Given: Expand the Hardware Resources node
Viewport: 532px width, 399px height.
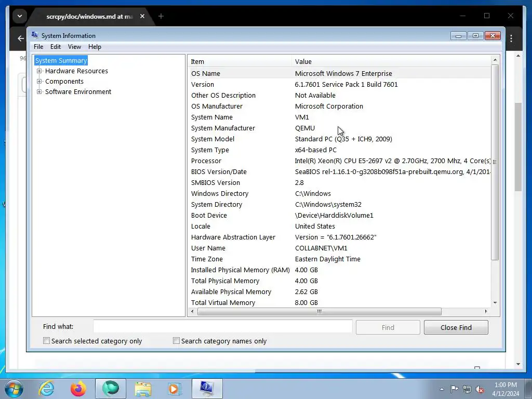Looking at the screenshot, I should (39, 71).
